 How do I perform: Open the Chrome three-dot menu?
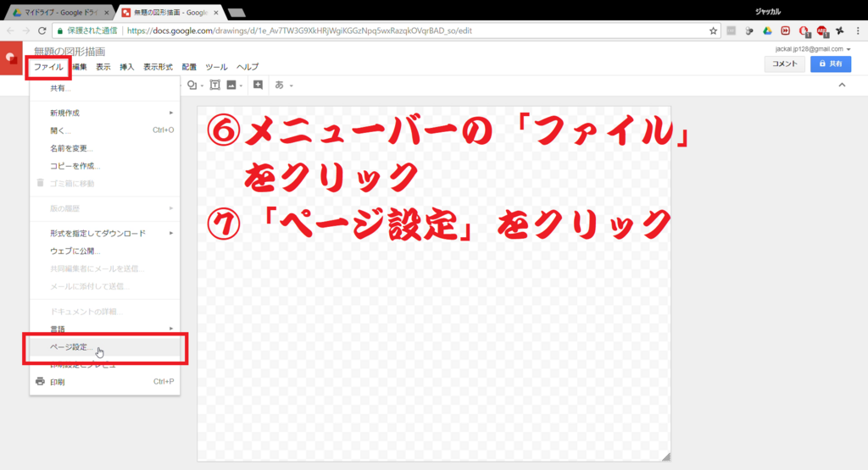[858, 31]
